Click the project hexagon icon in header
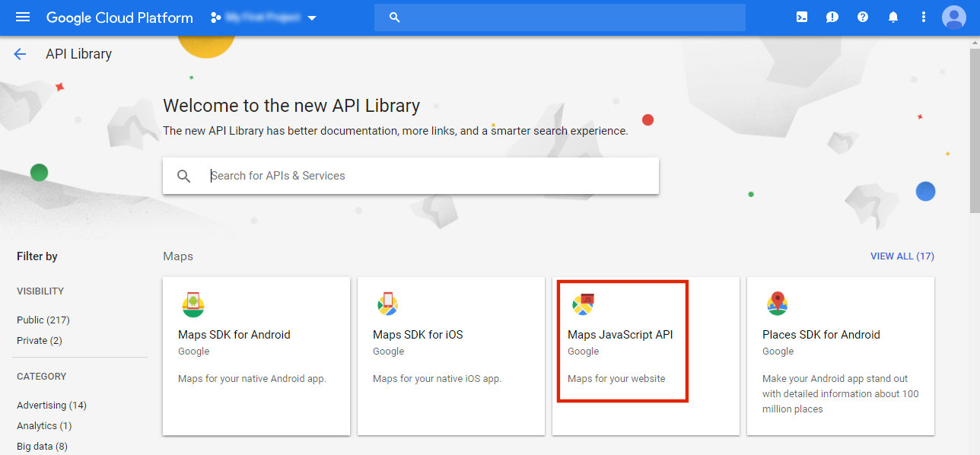Screen dimensions: 980x455 [x=216, y=17]
